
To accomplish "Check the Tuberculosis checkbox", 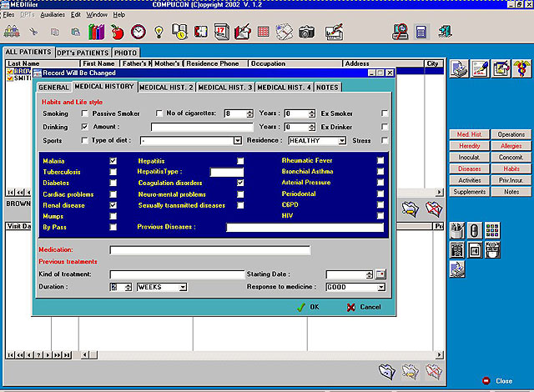I will [113, 172].
